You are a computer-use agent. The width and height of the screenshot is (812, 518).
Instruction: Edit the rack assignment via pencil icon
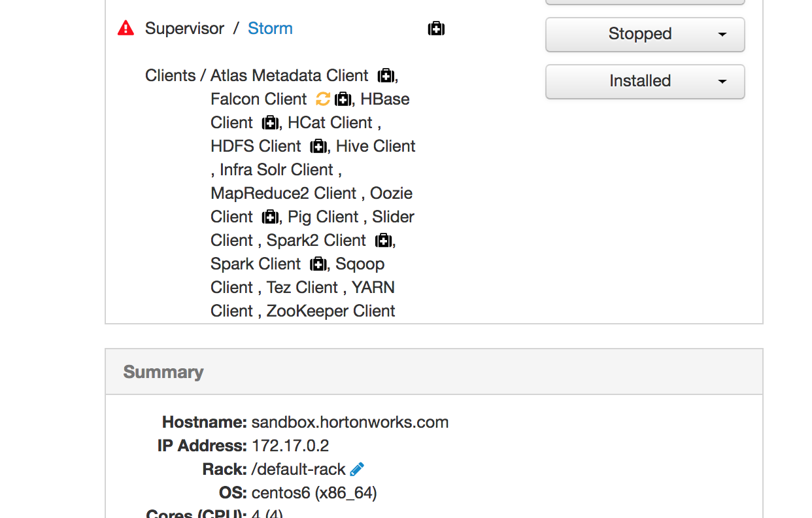pos(357,469)
